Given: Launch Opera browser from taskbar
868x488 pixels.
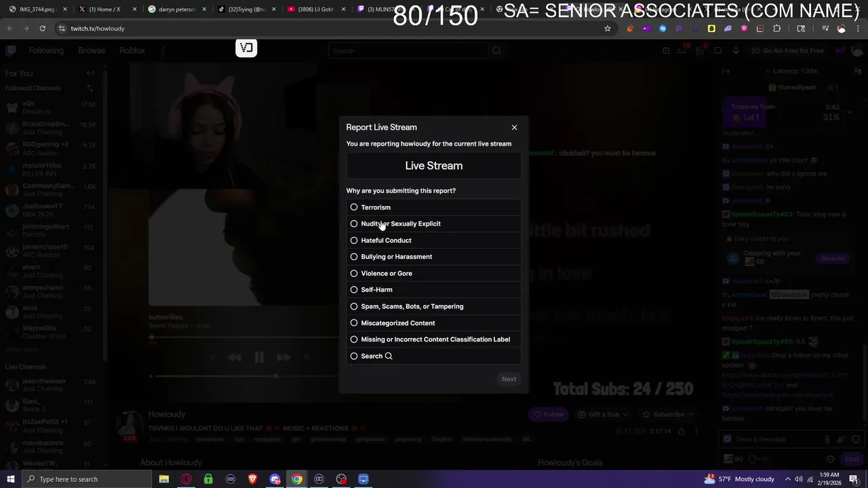Looking at the screenshot, I should (x=186, y=479).
